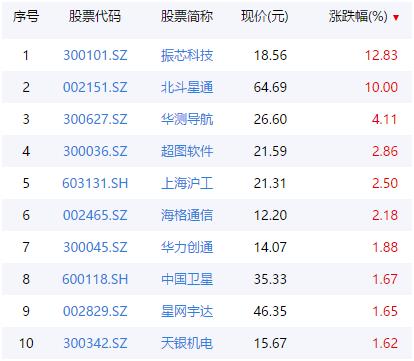Select the change value 2.18
This screenshot has height=361, width=414.
point(385,215)
